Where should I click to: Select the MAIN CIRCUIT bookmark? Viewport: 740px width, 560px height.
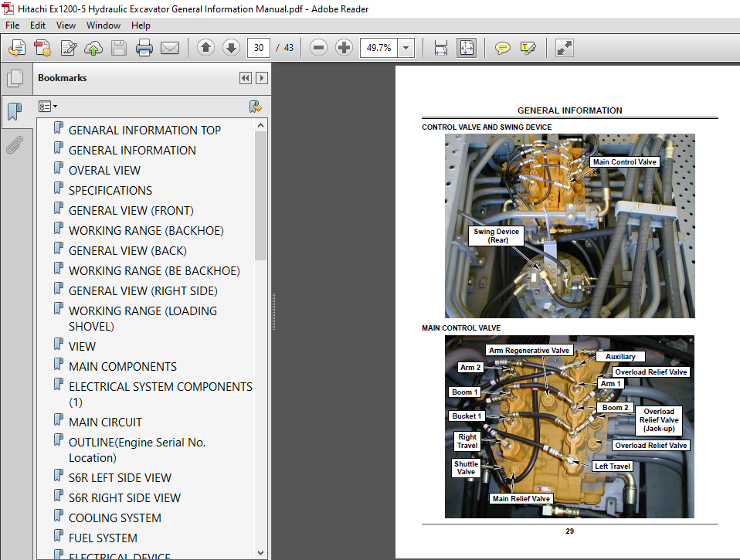coord(105,423)
